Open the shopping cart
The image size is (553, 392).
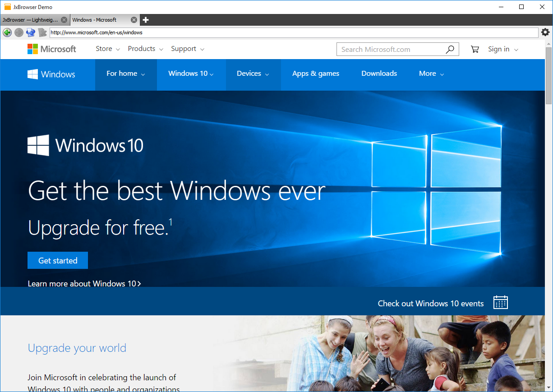click(475, 49)
